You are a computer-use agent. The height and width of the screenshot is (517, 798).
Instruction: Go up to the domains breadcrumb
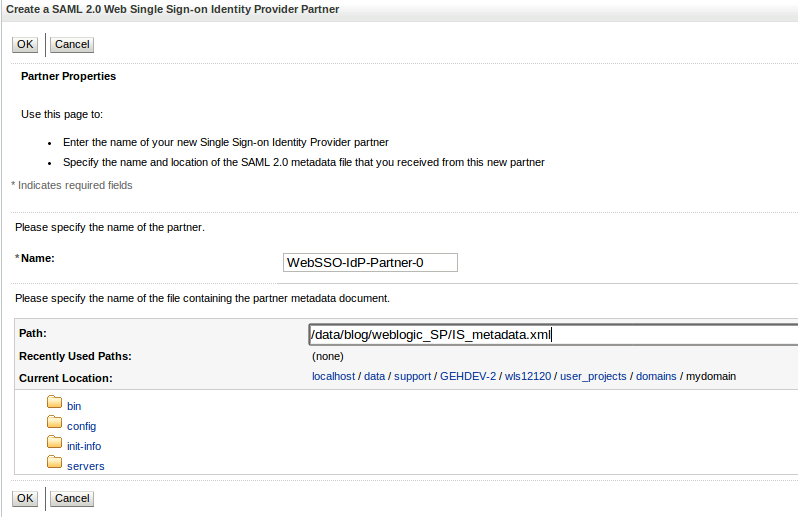[656, 377]
